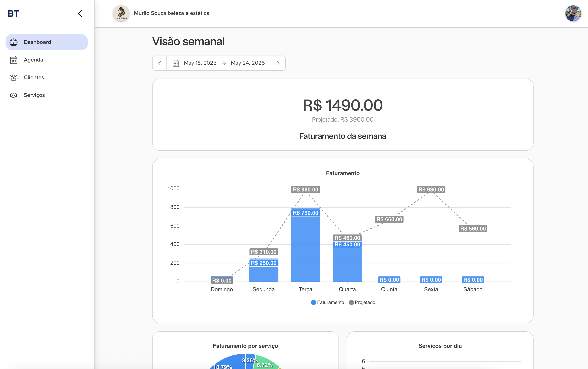The image size is (588, 369).
Task: Click the Dashboard gauge icon
Action: pyautogui.click(x=14, y=42)
